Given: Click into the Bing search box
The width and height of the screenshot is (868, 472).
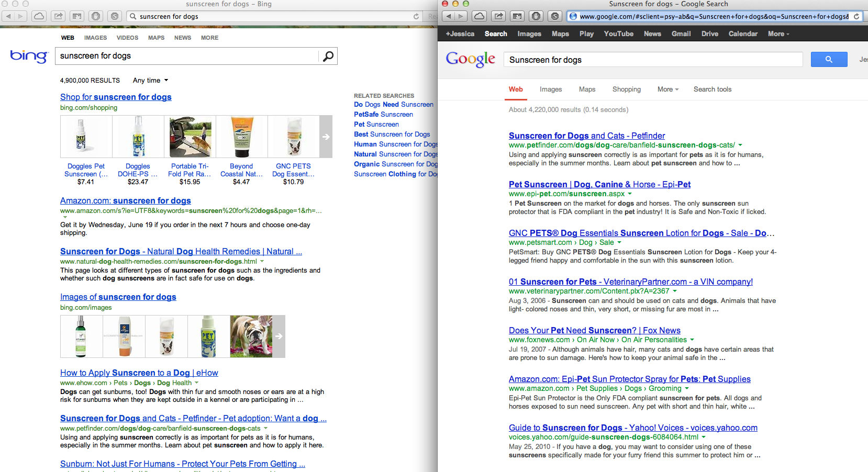Looking at the screenshot, I should pos(187,56).
